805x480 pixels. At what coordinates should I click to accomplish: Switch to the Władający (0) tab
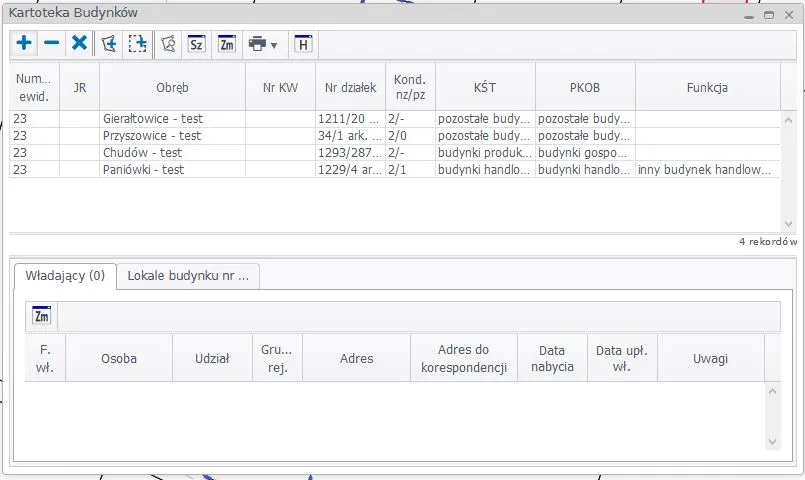pyautogui.click(x=64, y=276)
